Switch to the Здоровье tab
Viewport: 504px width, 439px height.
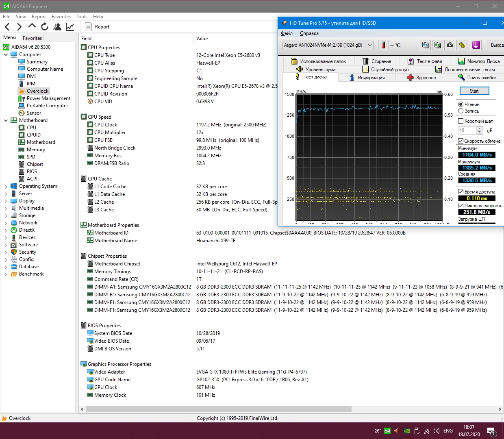coord(421,78)
